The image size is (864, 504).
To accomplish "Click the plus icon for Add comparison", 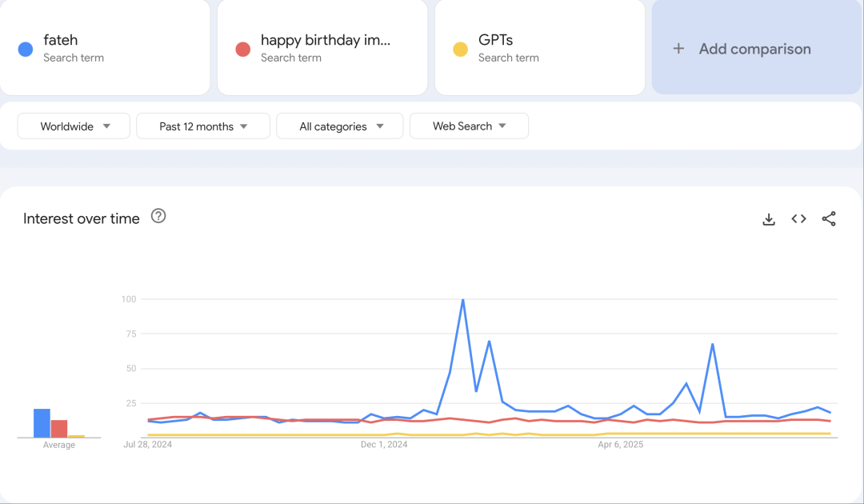I will click(x=678, y=49).
